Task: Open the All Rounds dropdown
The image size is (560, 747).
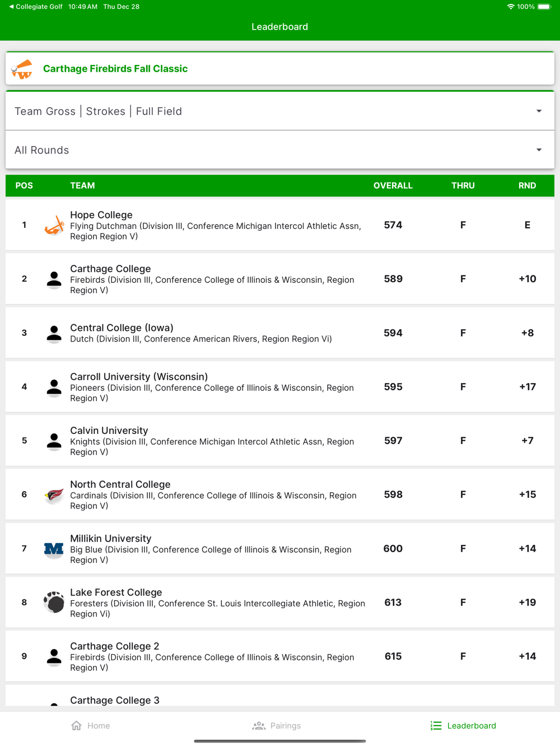Action: pos(539,150)
